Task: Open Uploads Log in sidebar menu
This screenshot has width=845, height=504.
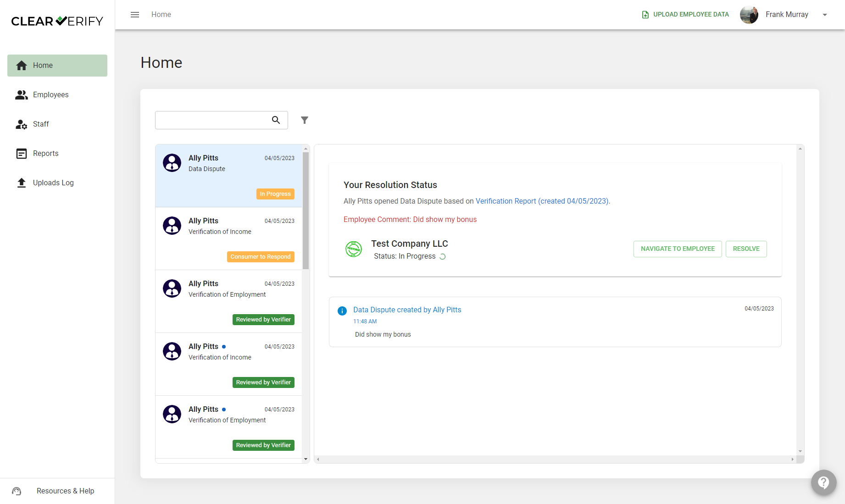Action: point(57,183)
